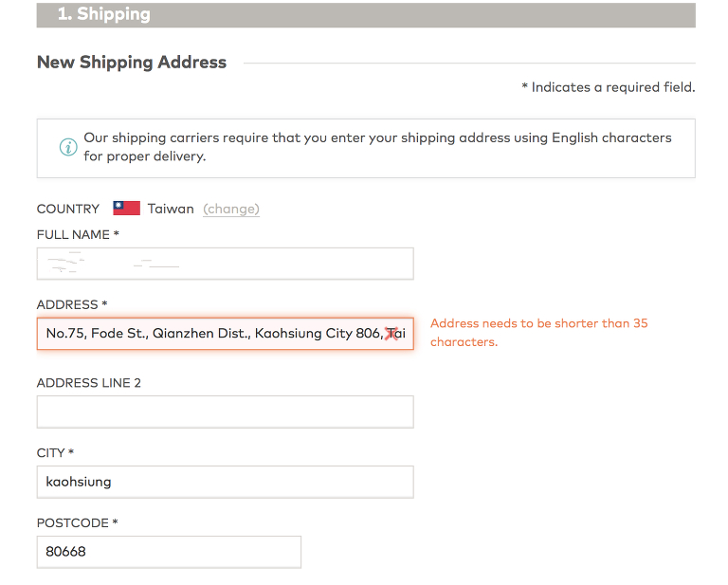This screenshot has height=585, width=728.
Task: Click the "POSTCODE" field label
Action: 77,523
